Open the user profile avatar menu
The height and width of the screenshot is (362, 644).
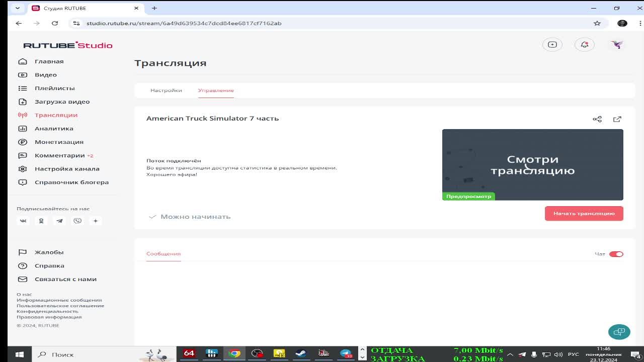617,45
